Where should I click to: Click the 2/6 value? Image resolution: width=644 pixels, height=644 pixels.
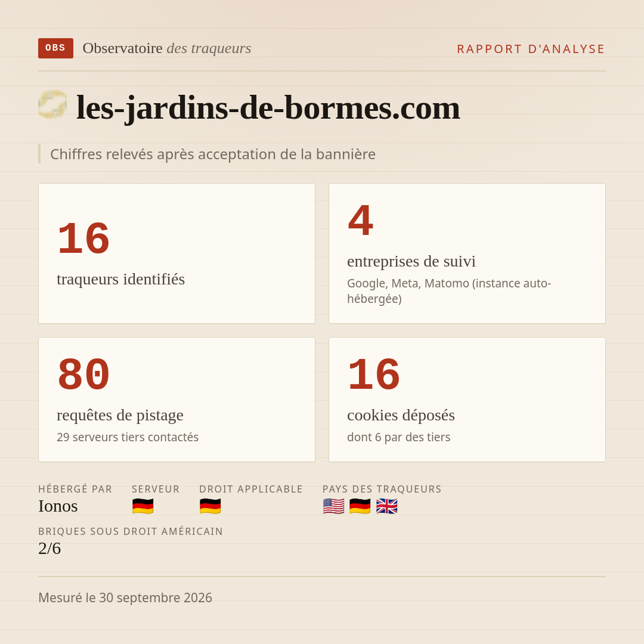click(x=49, y=549)
